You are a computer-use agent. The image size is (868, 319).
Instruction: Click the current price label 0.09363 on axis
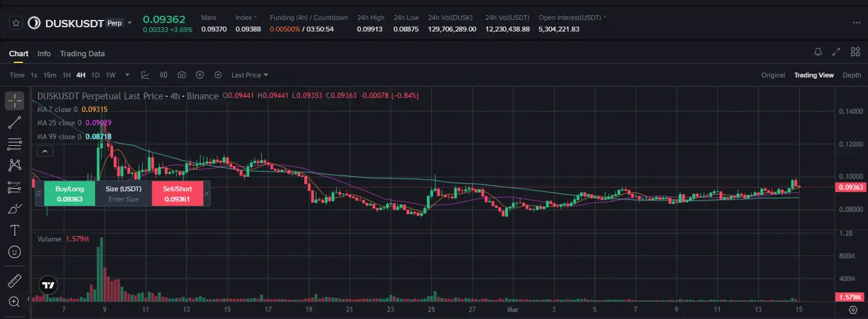[851, 188]
